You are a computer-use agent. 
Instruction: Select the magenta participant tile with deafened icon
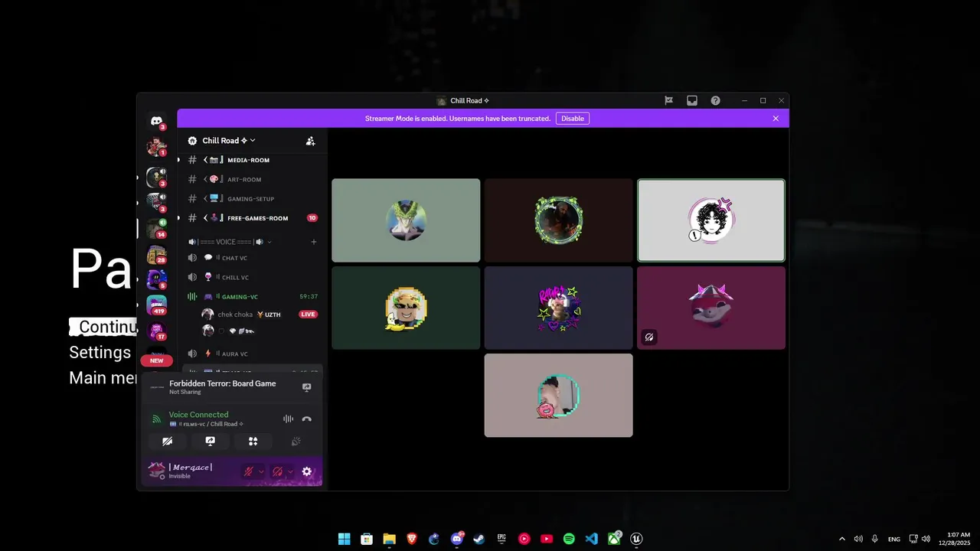[711, 308]
